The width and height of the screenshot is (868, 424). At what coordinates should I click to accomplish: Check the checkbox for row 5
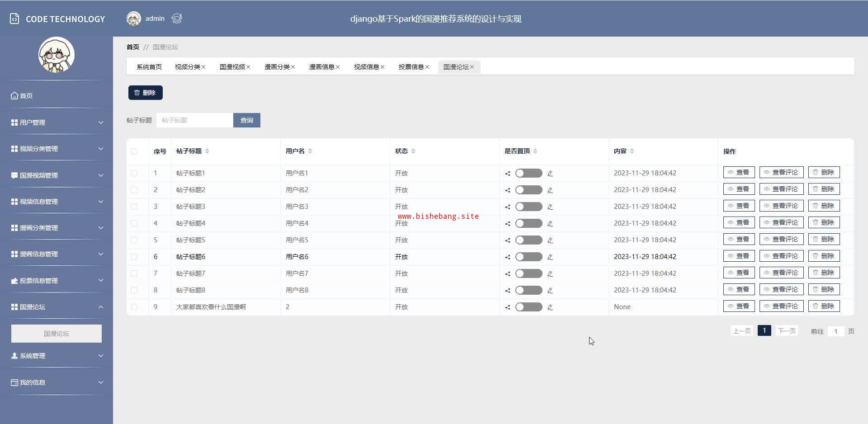click(x=134, y=240)
